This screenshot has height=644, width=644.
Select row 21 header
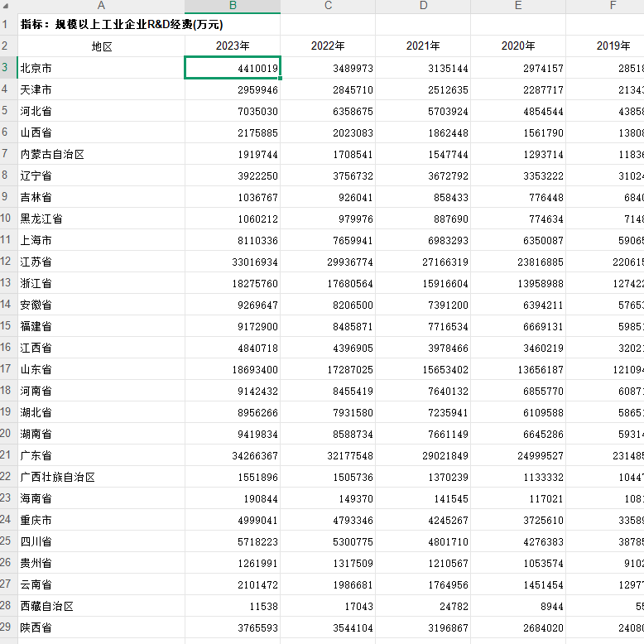8,455
